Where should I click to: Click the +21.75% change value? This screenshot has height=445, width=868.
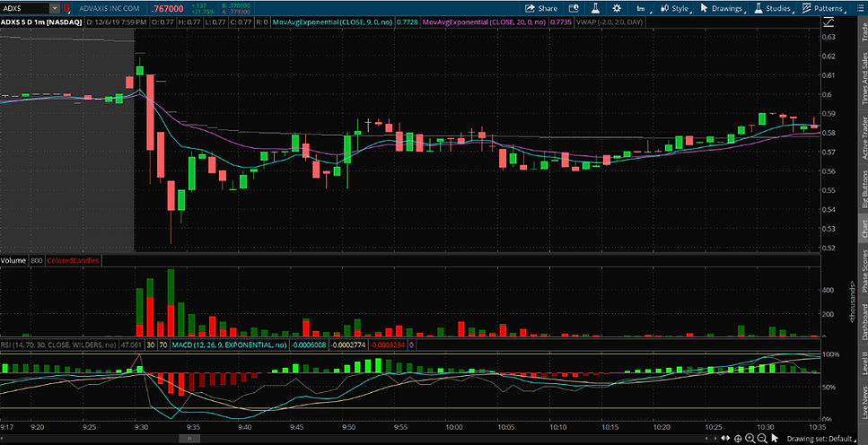coord(201,11)
